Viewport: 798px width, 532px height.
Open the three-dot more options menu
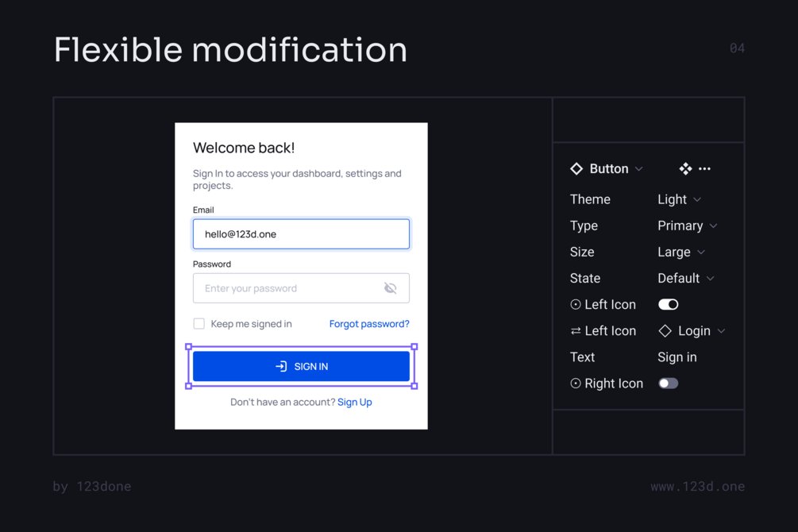tap(704, 169)
